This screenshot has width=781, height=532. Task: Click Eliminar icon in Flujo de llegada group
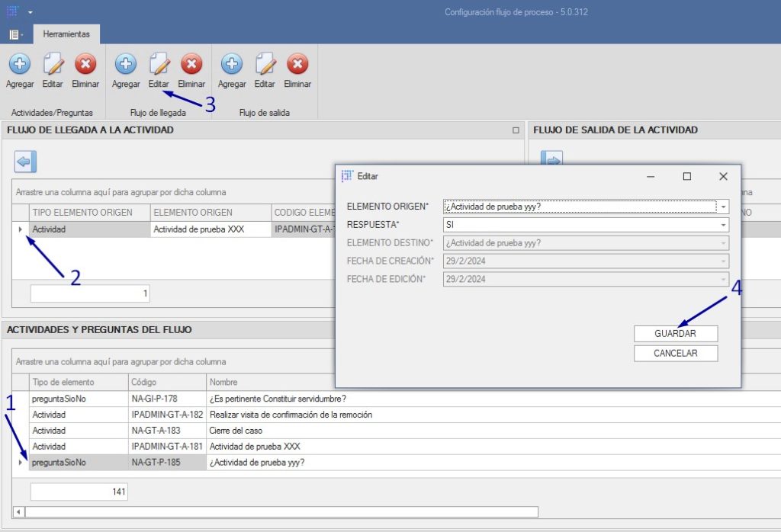191,64
